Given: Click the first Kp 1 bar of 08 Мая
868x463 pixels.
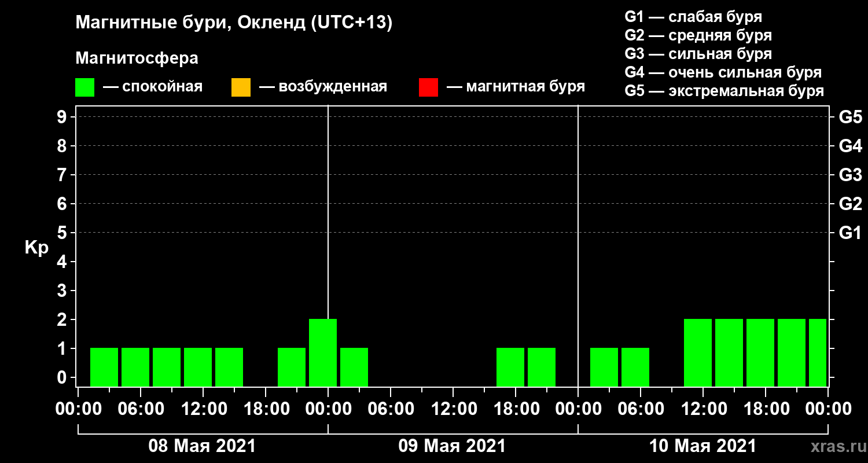Looking at the screenshot, I should [x=104, y=367].
